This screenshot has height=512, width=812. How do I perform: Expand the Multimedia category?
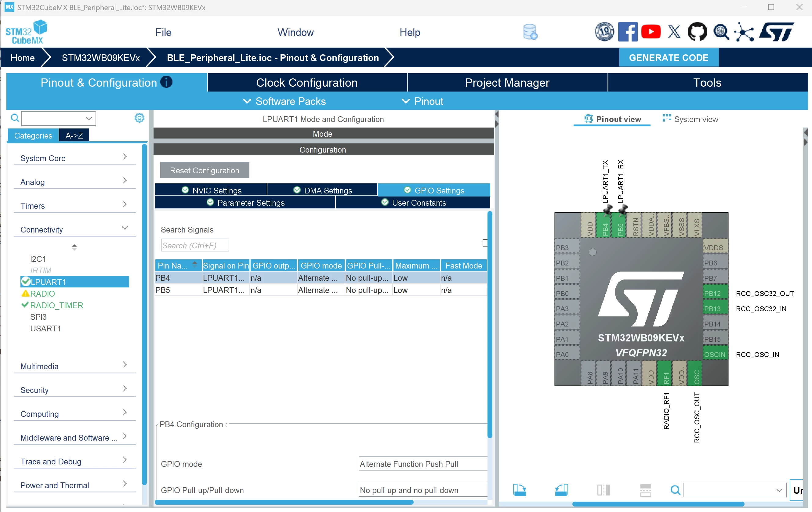tap(74, 366)
